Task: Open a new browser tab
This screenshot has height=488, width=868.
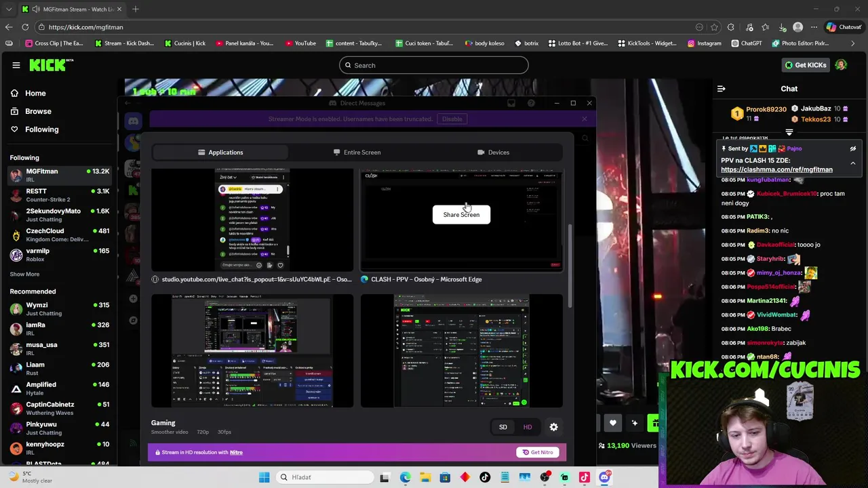Action: pos(136,9)
